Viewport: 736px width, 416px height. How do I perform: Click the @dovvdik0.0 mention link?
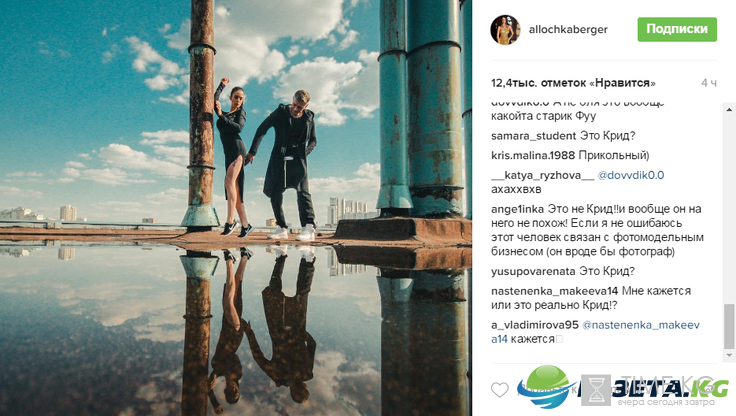click(631, 175)
